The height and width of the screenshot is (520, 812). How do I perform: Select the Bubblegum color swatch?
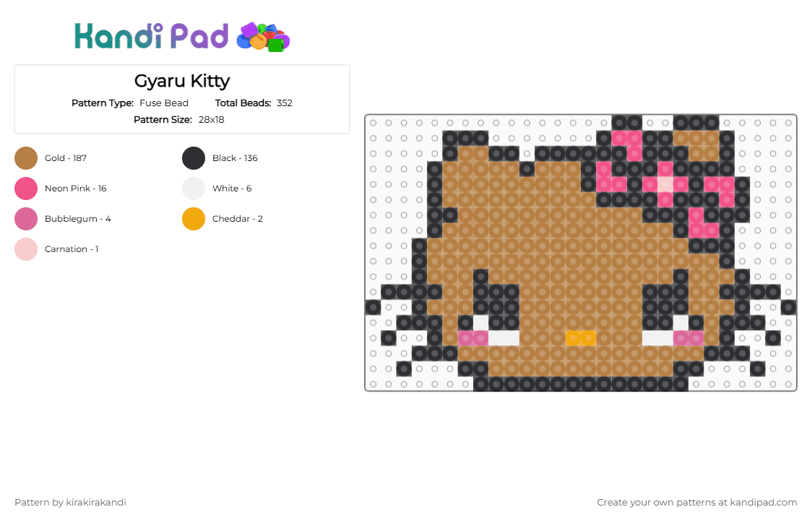[x=26, y=219]
